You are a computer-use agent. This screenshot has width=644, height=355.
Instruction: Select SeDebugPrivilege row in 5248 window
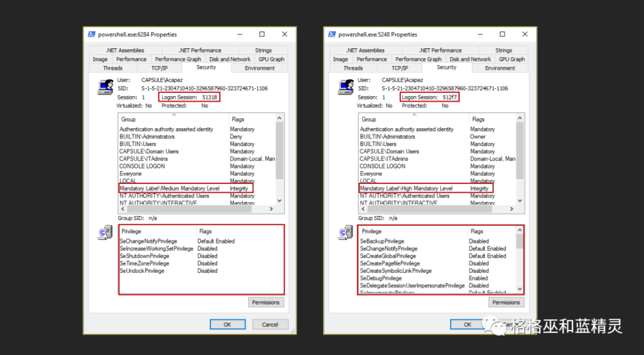(x=438, y=278)
